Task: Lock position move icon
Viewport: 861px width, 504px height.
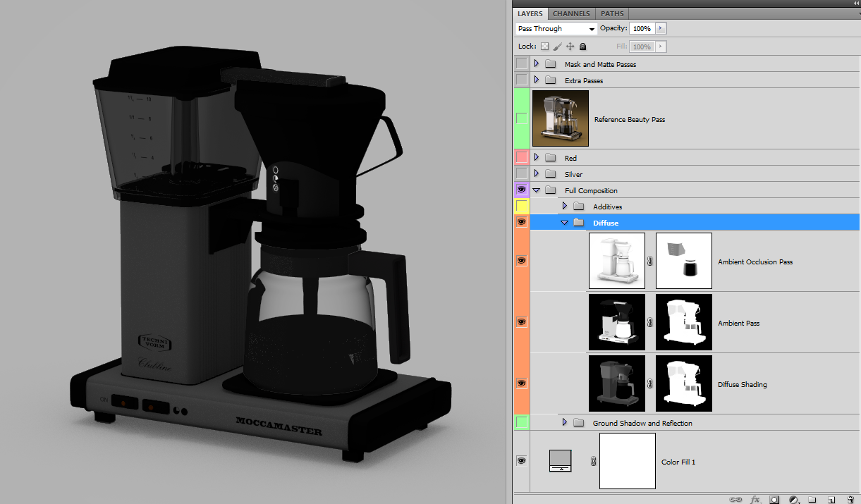Action: (570, 47)
